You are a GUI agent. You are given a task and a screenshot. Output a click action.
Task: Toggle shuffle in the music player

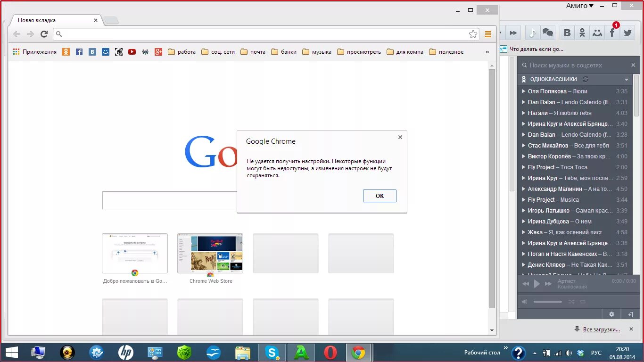pyautogui.click(x=571, y=302)
